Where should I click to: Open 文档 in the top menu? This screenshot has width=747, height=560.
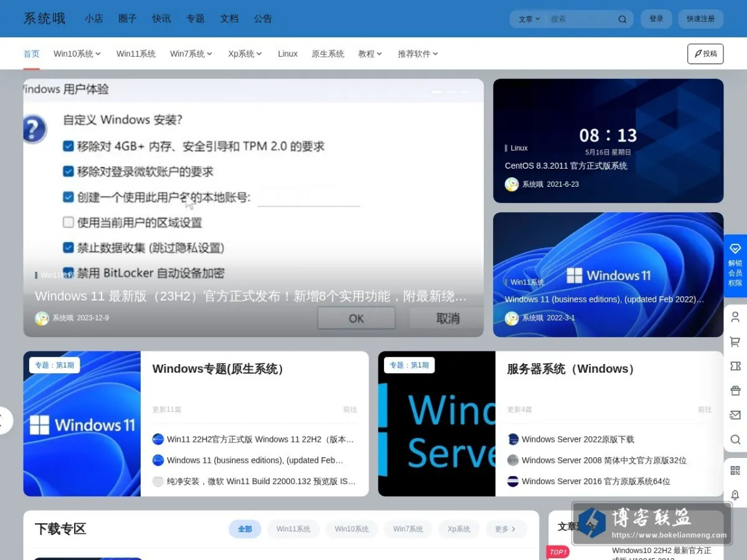(229, 19)
